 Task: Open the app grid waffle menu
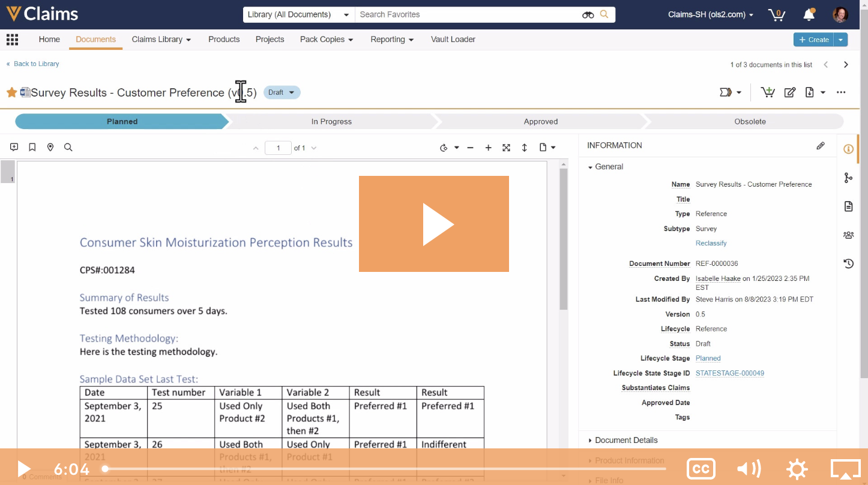[11, 39]
